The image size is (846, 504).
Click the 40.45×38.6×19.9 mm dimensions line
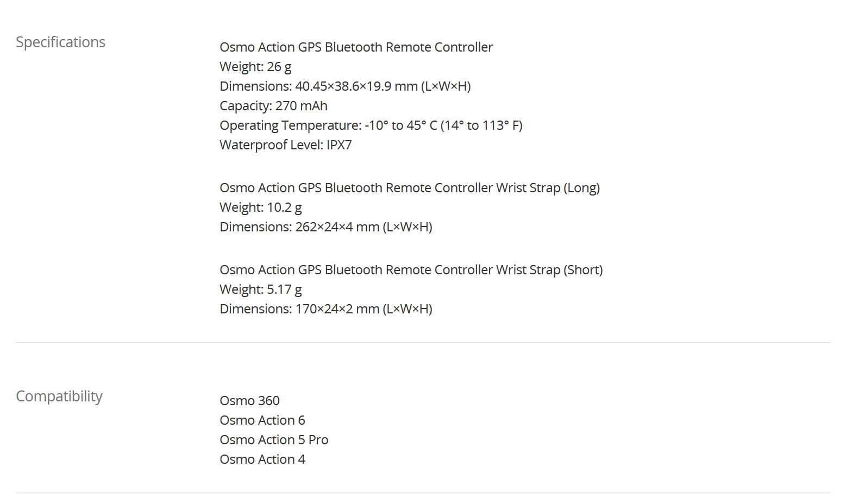point(345,86)
